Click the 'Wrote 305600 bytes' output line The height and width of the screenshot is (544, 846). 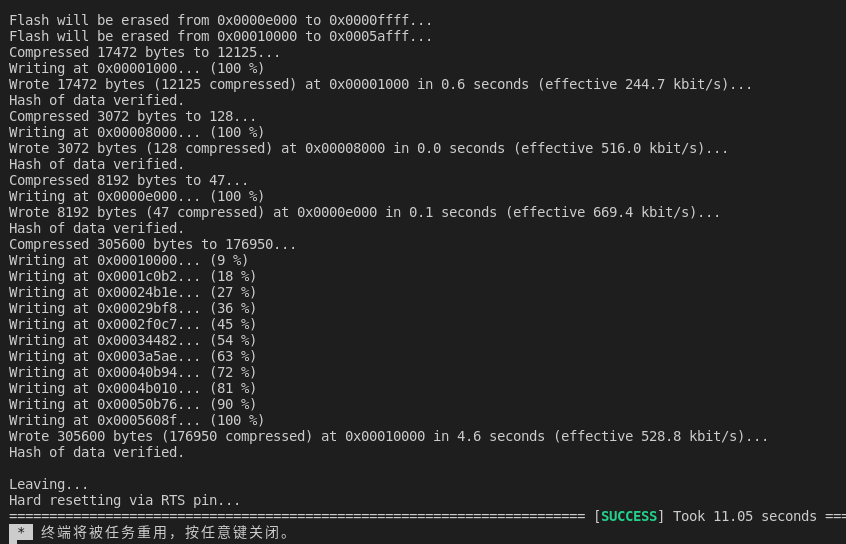coord(388,436)
